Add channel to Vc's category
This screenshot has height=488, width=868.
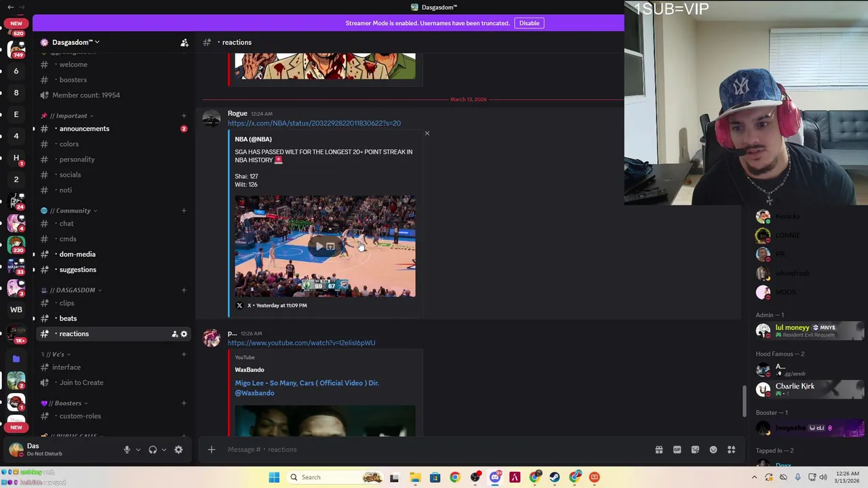(x=184, y=354)
